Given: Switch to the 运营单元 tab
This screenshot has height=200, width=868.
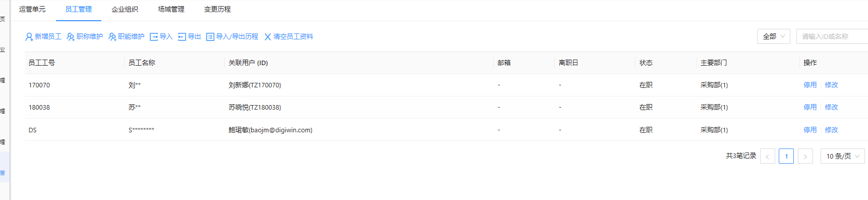Looking at the screenshot, I should (32, 10).
